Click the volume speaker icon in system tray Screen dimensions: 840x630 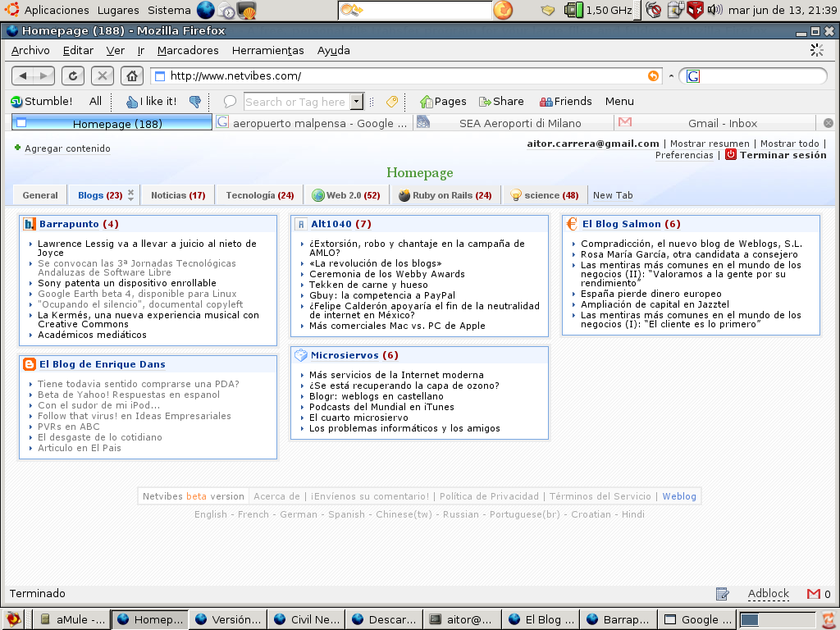pyautogui.click(x=714, y=10)
